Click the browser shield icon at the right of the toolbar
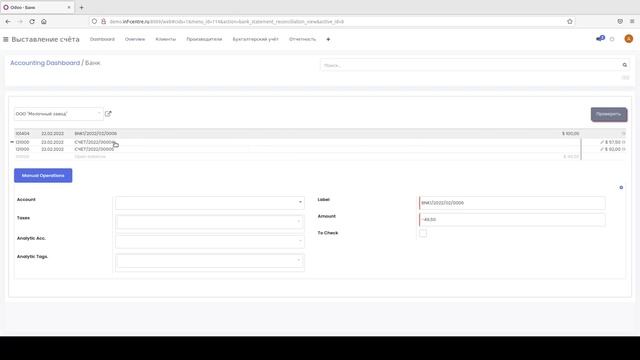This screenshot has height=360, width=640. point(620,21)
